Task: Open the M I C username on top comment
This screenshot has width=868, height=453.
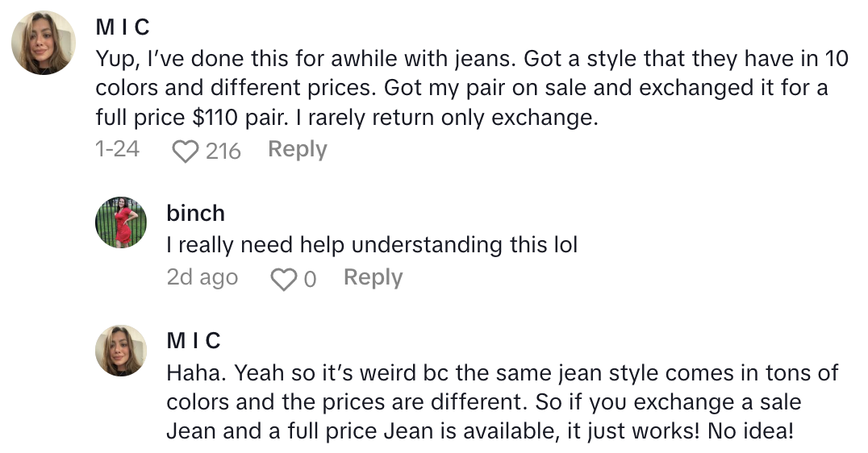Action: [123, 27]
